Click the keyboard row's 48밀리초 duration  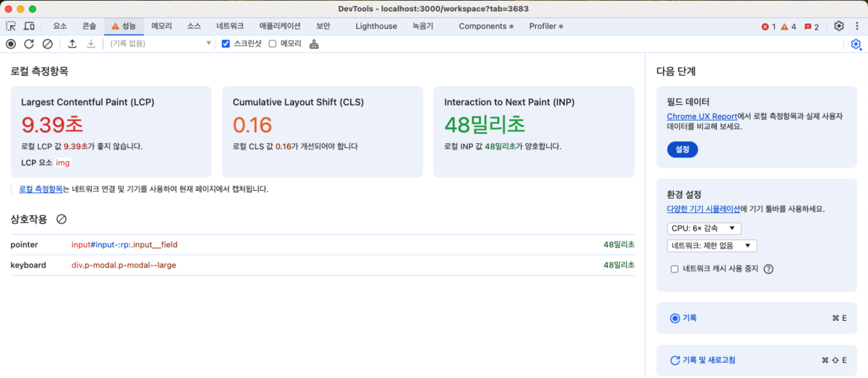click(x=619, y=265)
